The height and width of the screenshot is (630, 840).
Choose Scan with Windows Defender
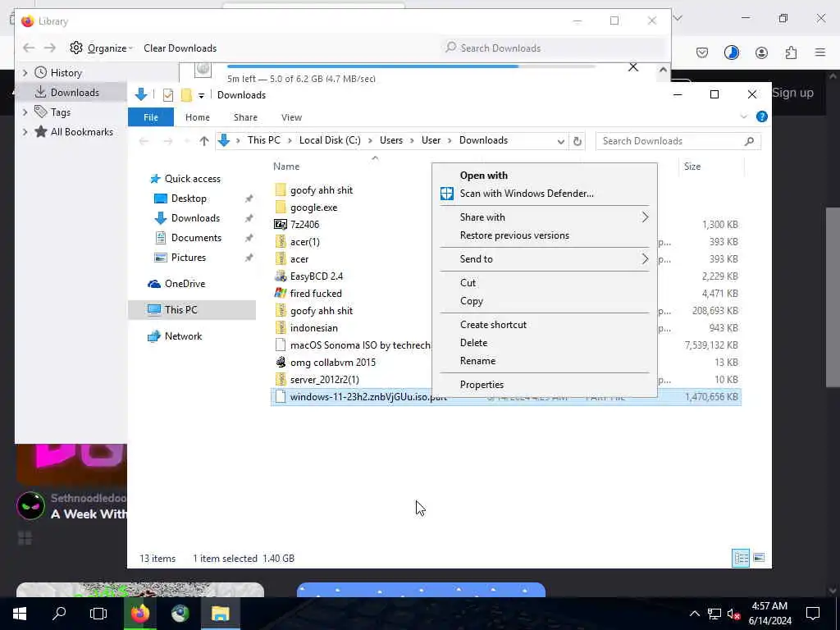[x=527, y=194]
